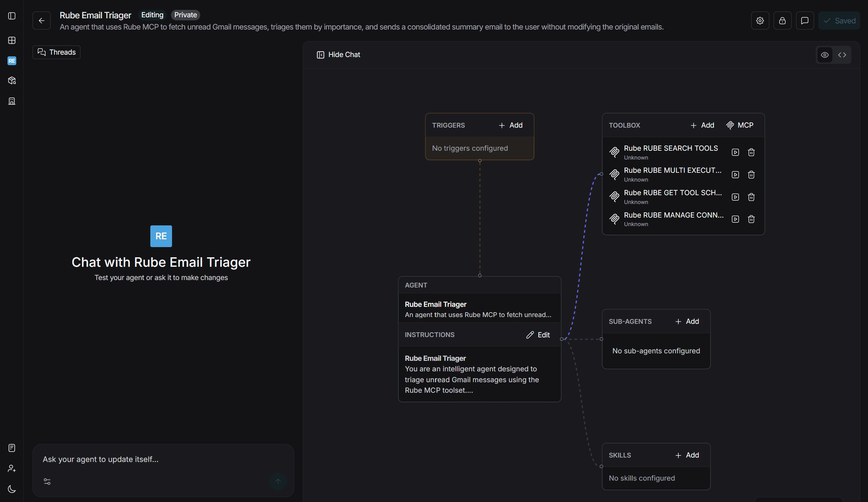Toggle the left sidebar panel
Viewport: 868px width, 502px height.
pos(12,16)
